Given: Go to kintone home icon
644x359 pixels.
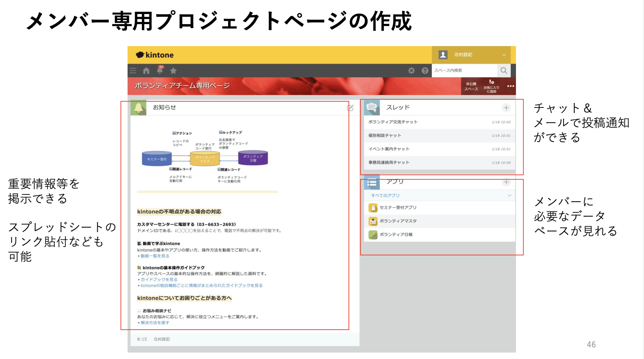Looking at the screenshot, I should 146,71.
